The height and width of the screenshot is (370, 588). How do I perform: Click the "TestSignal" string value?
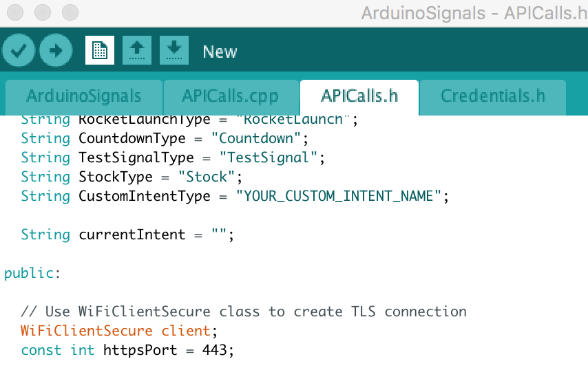click(269, 157)
